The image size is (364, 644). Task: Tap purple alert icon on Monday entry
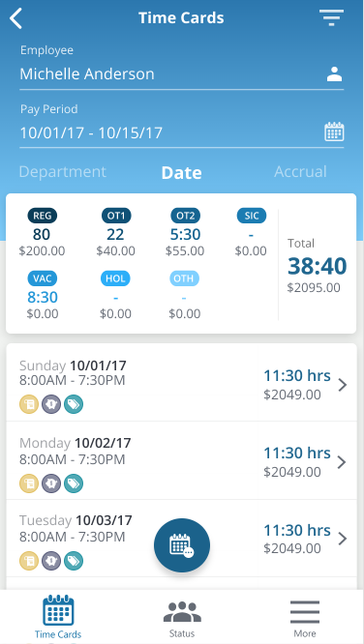coord(51,483)
